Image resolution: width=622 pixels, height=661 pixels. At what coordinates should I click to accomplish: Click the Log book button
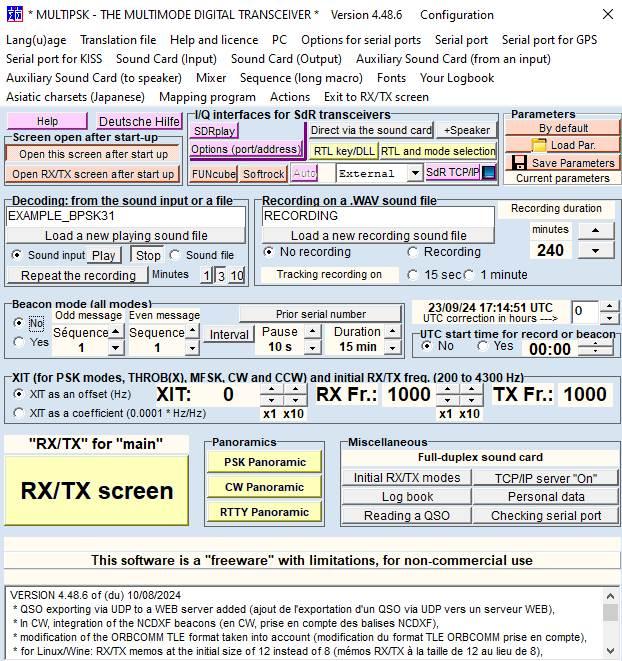(x=407, y=497)
